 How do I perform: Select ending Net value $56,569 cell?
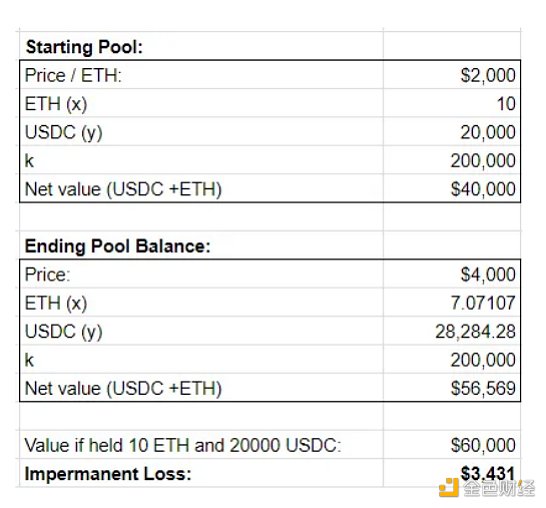[x=452, y=388]
